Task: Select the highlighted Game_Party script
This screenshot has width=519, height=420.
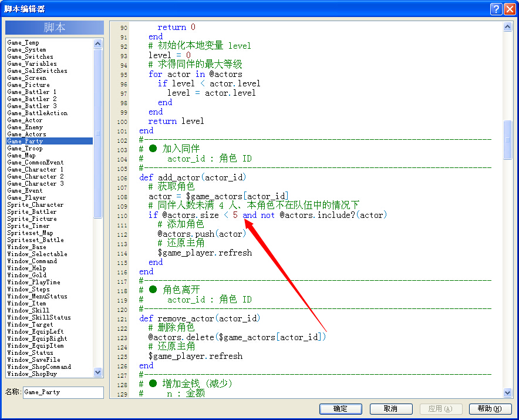Action: [50, 141]
